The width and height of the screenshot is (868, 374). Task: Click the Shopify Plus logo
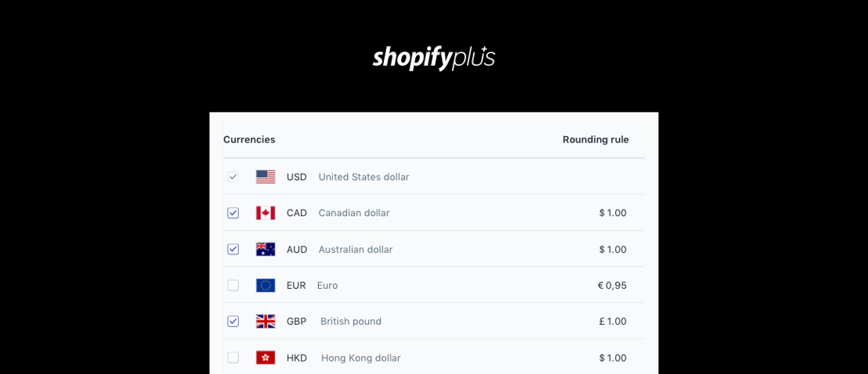coord(433,58)
